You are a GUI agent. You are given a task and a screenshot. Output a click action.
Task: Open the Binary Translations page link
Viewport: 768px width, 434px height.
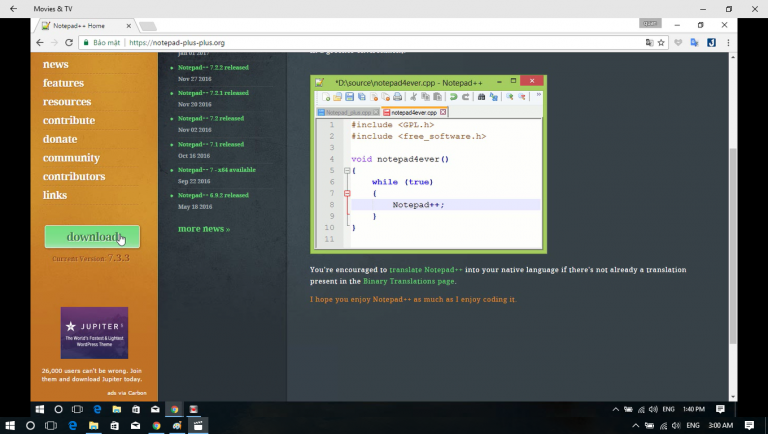(x=409, y=281)
